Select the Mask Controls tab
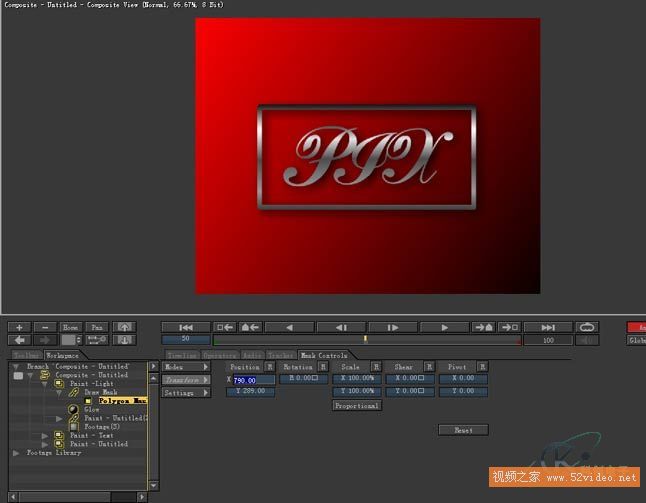This screenshot has width=646, height=503. coord(324,355)
